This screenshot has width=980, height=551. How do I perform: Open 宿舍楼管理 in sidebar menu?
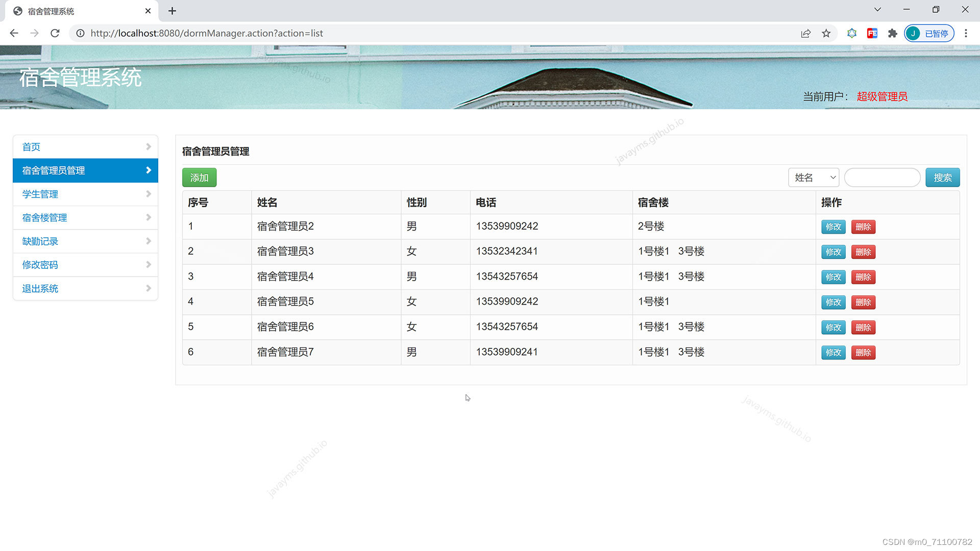point(44,218)
